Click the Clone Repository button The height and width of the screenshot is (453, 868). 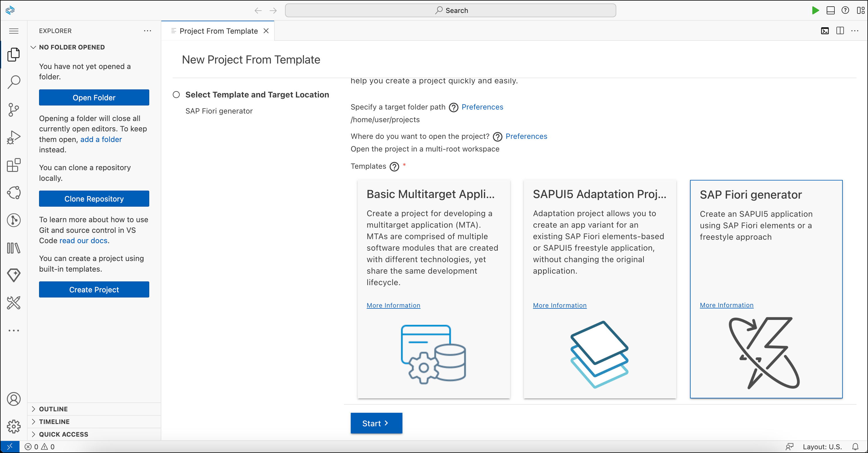[94, 199]
